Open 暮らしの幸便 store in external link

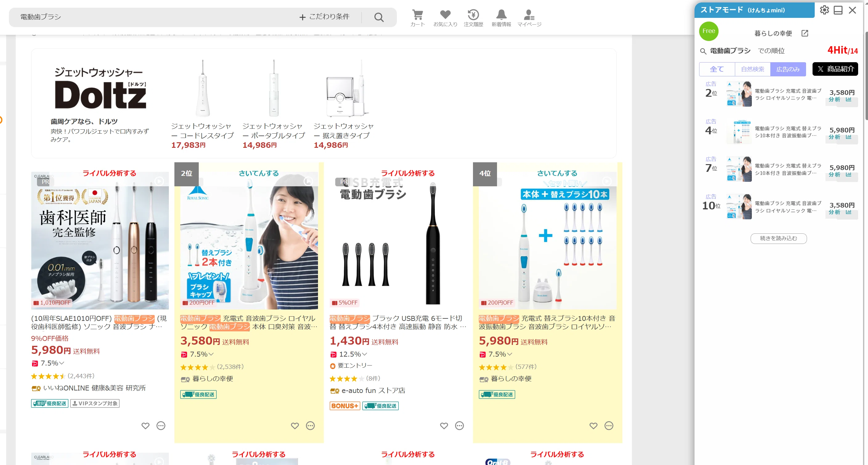point(805,33)
